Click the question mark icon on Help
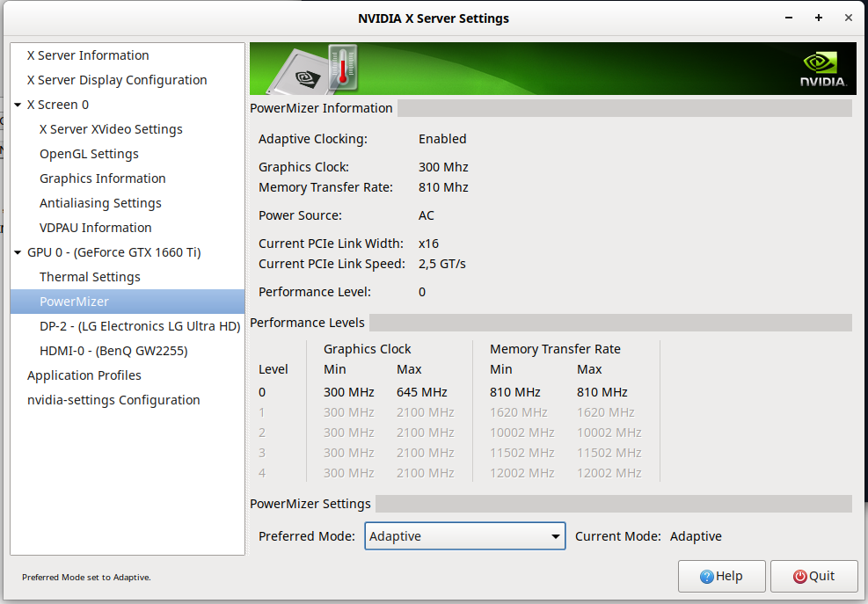This screenshot has height=604, width=868. pyautogui.click(x=706, y=577)
